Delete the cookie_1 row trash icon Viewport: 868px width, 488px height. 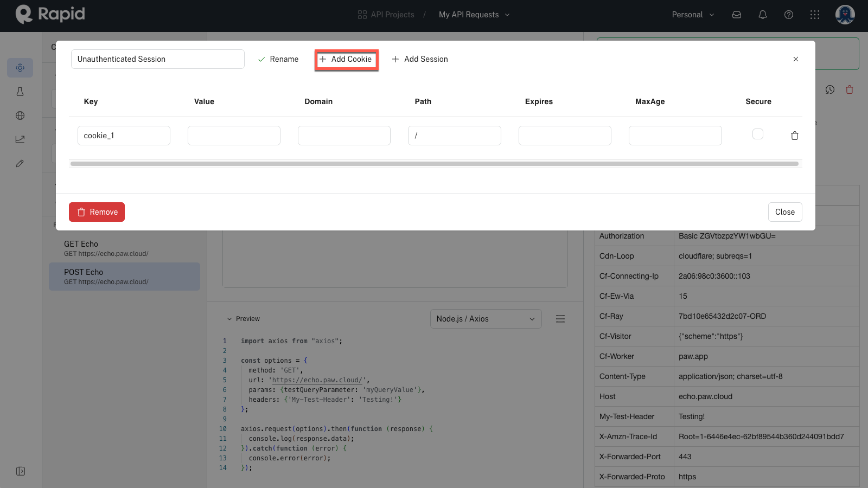795,136
